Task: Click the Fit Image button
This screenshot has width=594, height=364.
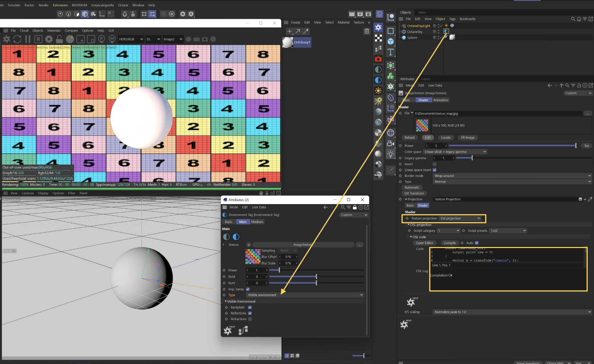Action: [468, 137]
